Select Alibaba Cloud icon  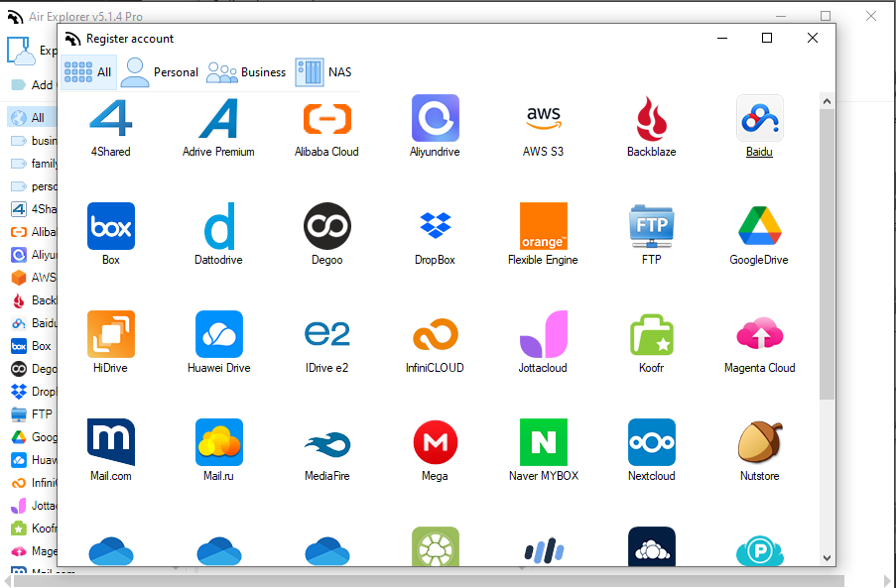coord(326,127)
